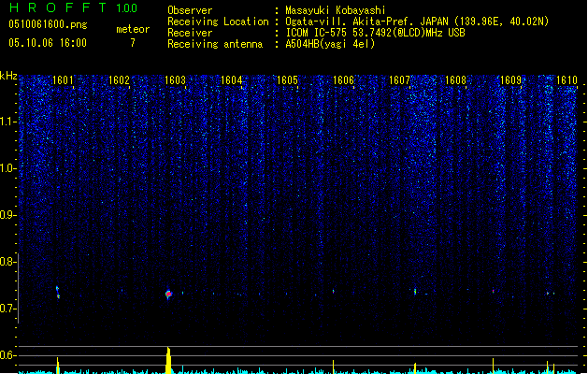Select observer name Masayuki Kobayashi

click(x=336, y=10)
